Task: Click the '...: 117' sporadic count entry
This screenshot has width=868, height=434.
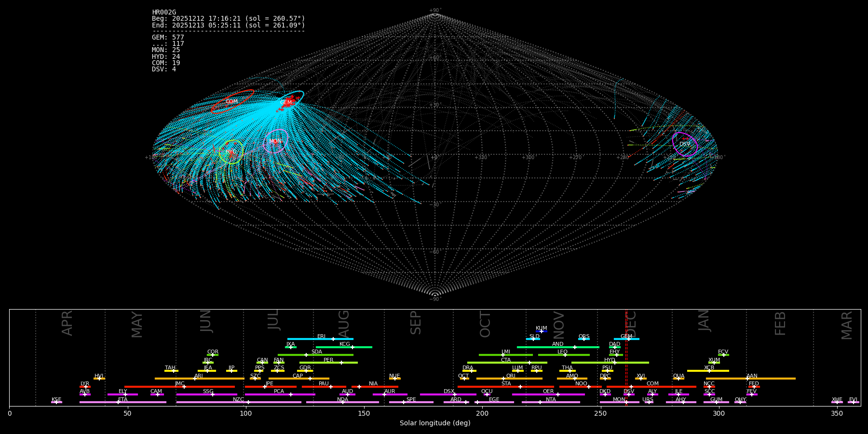Action: tap(168, 44)
